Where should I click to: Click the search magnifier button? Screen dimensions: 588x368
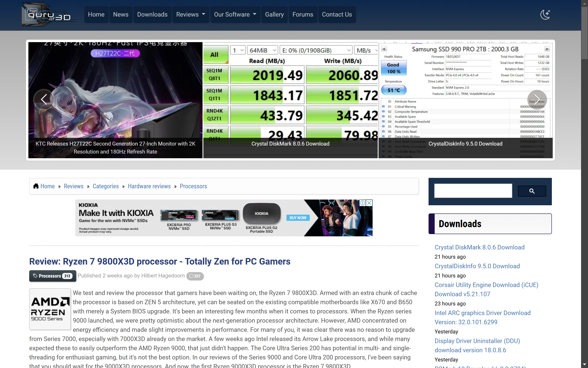coord(532,191)
